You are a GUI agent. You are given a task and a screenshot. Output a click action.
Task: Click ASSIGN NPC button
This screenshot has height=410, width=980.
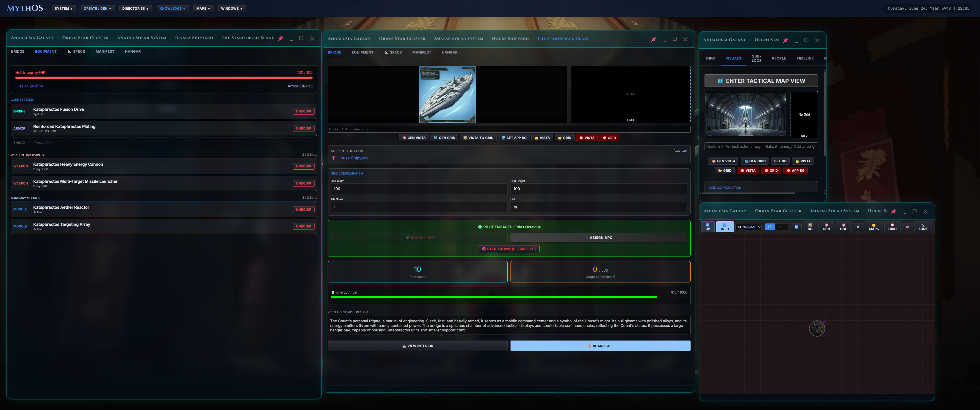598,238
